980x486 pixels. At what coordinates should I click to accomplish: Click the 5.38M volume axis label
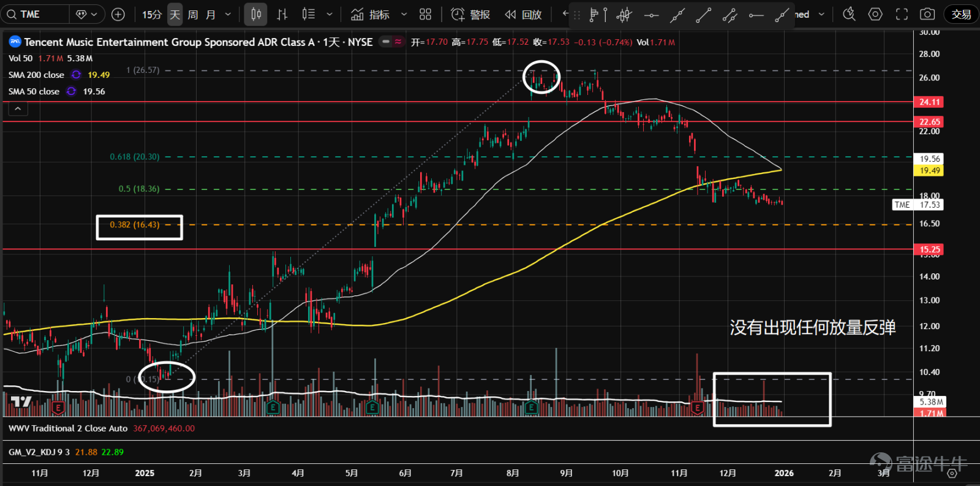pos(930,402)
